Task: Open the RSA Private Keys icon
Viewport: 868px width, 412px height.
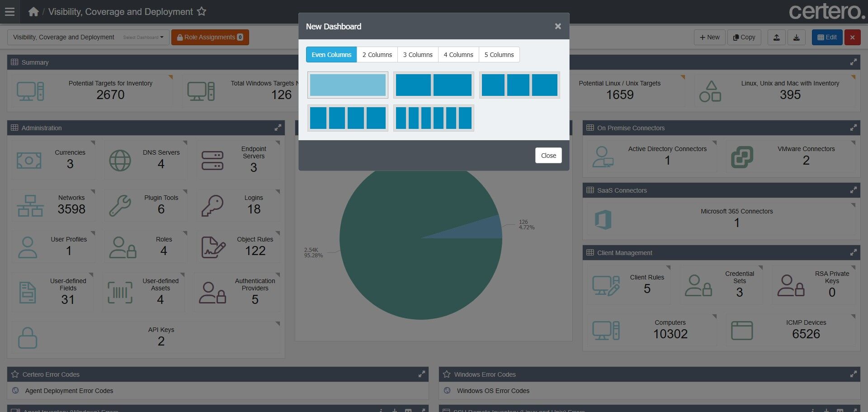Action: click(791, 285)
